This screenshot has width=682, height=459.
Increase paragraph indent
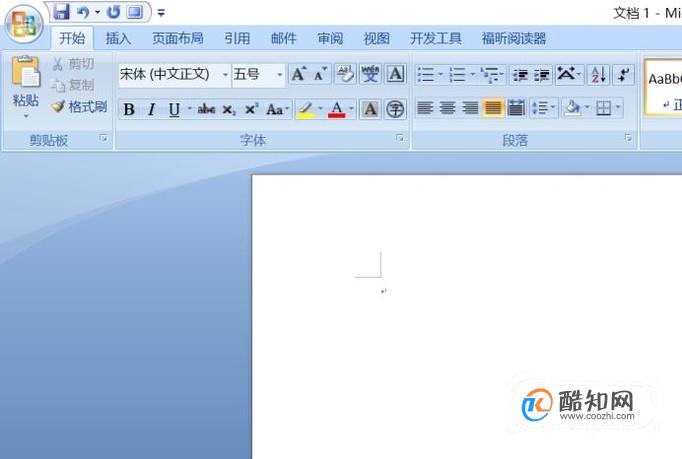[x=542, y=75]
